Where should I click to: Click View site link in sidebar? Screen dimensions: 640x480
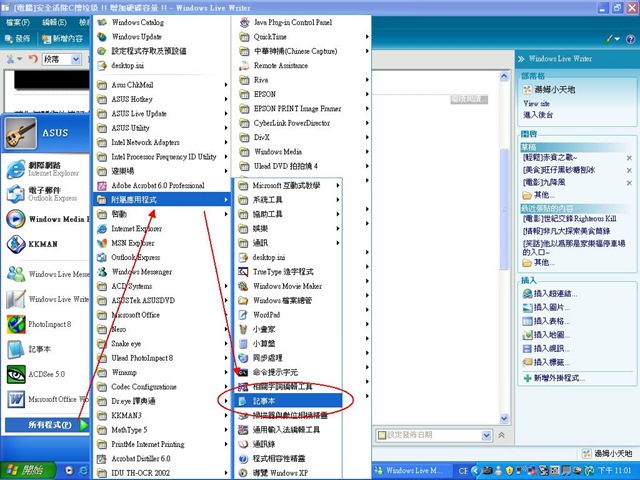pos(536,103)
